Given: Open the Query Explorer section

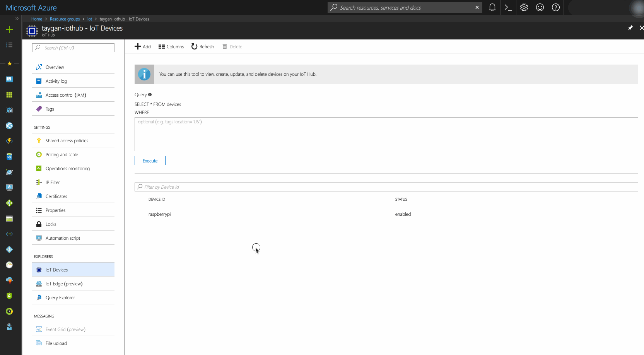Looking at the screenshot, I should click(x=60, y=297).
